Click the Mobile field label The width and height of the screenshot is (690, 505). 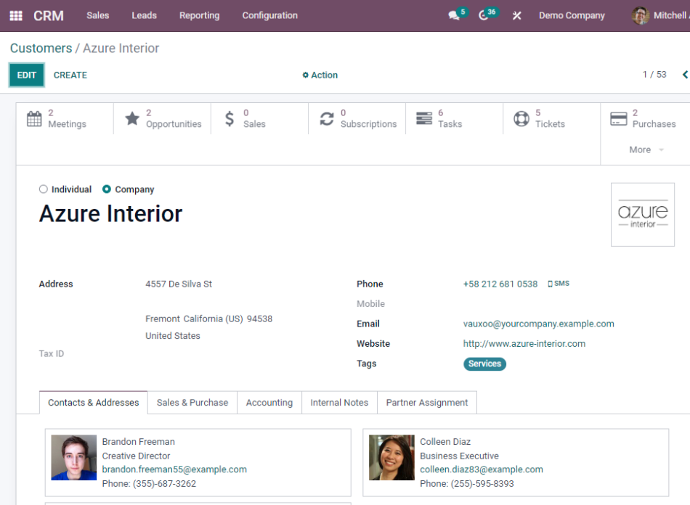click(x=371, y=304)
